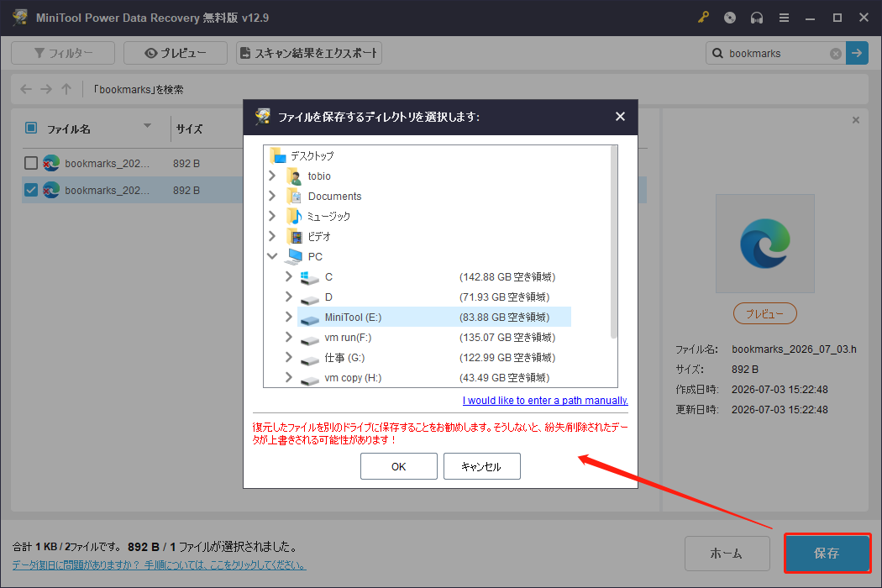Clear the bookmarks search text
Image resolution: width=882 pixels, height=588 pixels.
[x=835, y=54]
